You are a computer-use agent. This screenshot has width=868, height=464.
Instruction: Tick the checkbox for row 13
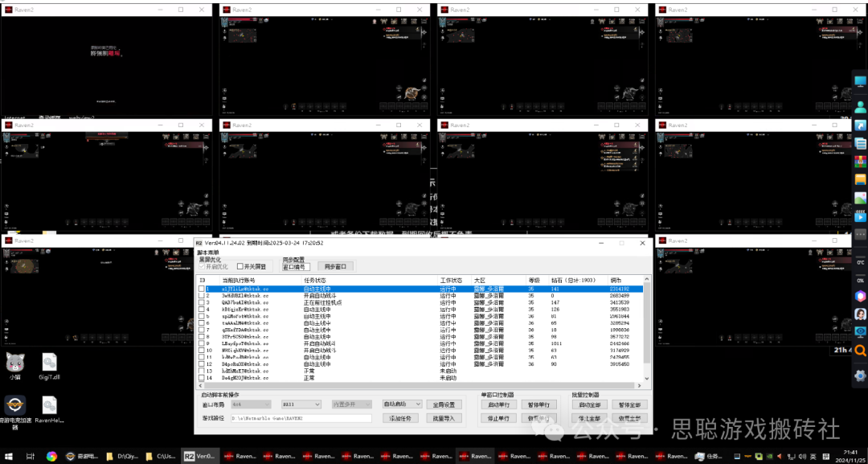click(x=202, y=371)
